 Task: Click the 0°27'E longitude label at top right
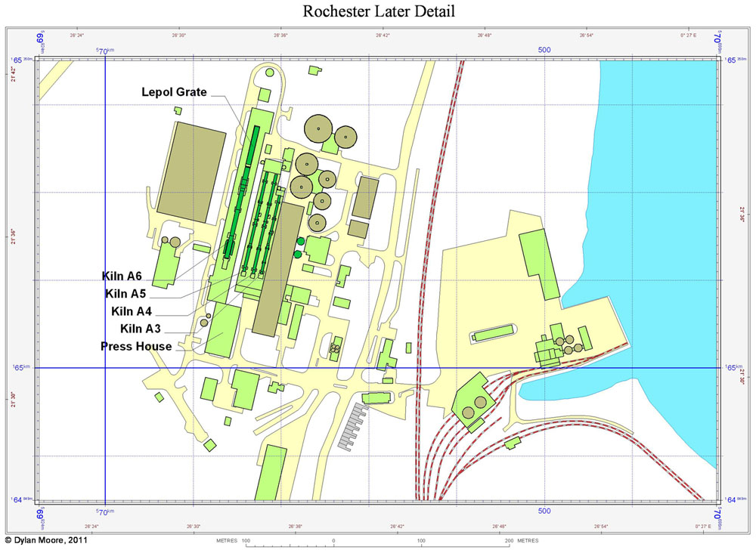tap(688, 35)
